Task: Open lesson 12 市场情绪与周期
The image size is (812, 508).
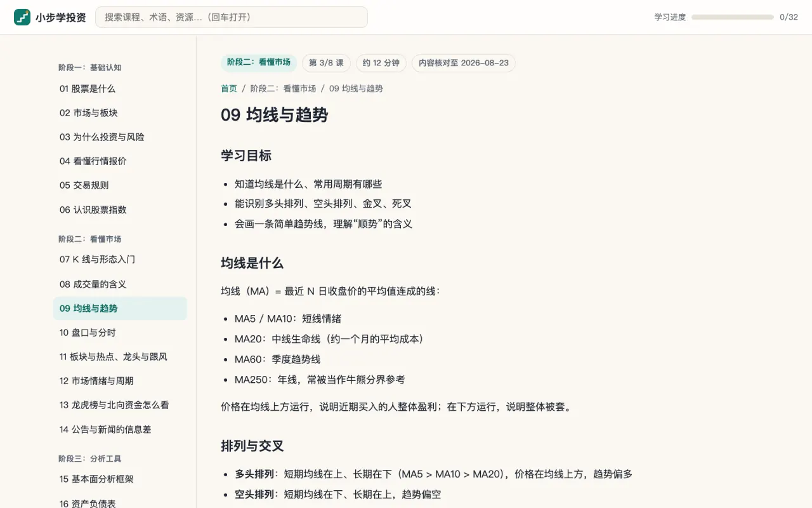Action: [x=120, y=381]
